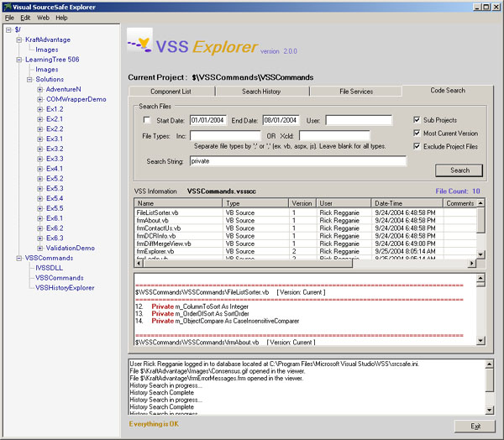Screen dimensions: 504x440
Task: Sort file list by Type column
Action: pos(255,203)
